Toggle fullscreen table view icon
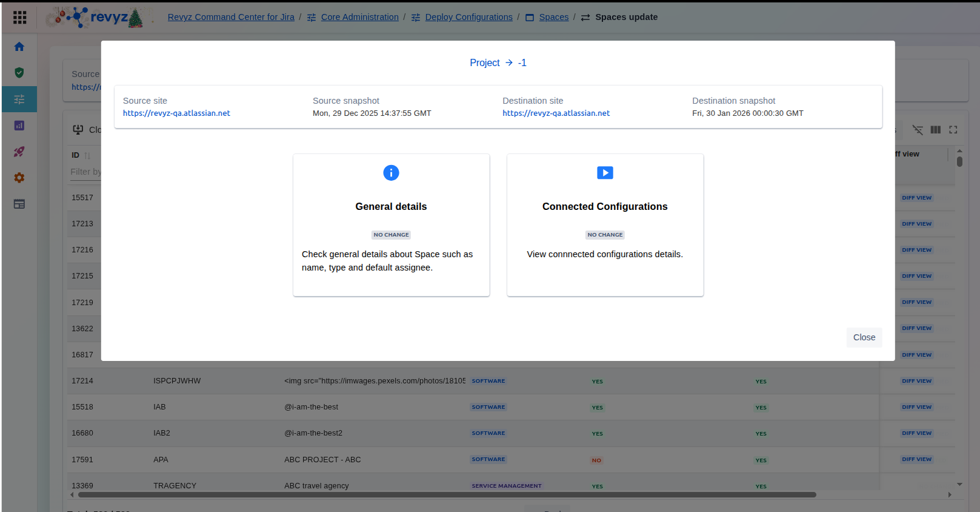The width and height of the screenshot is (980, 512). pyautogui.click(x=953, y=130)
